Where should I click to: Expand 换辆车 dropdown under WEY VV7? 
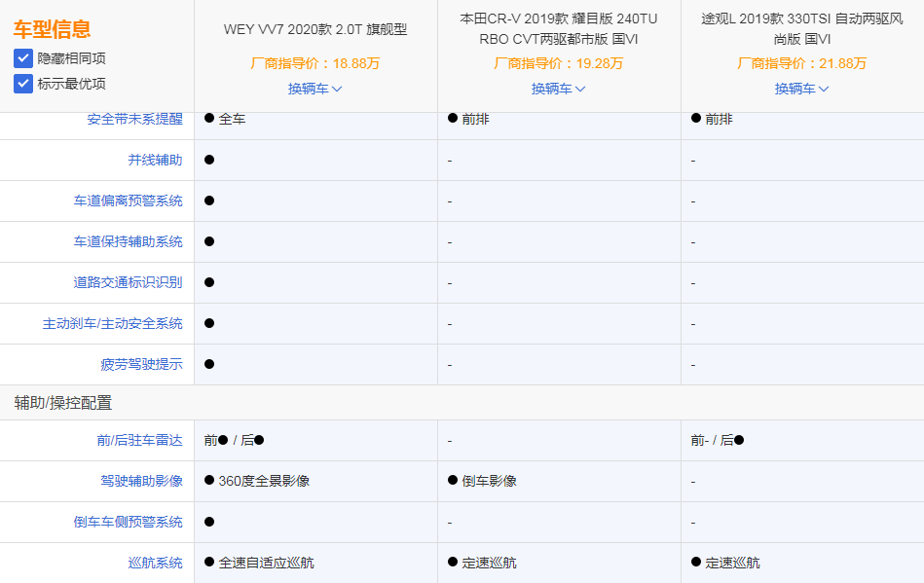314,89
